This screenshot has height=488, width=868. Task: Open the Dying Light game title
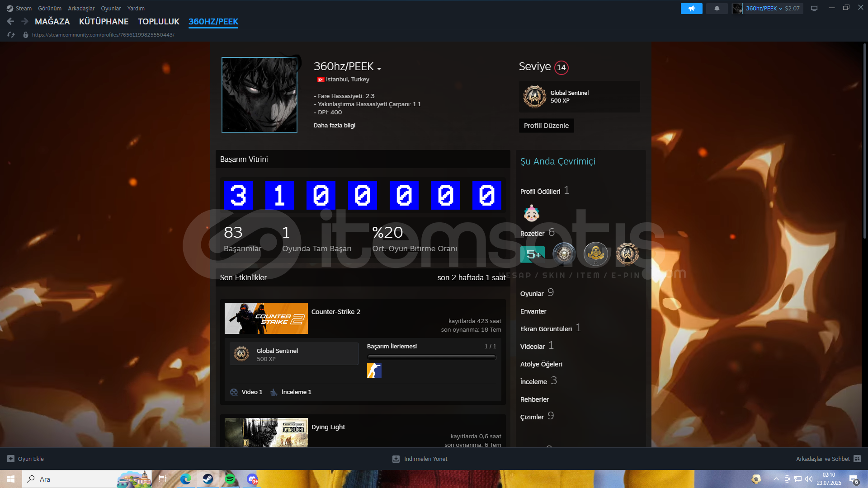pos(328,427)
